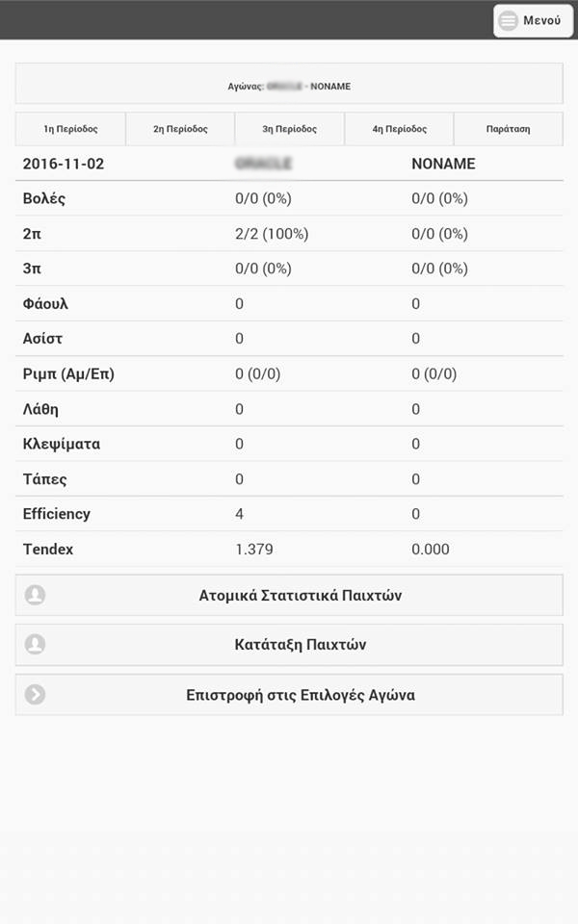The image size is (578, 924).
Task: Select the 2016-11-02 date cell
Action: [x=64, y=164]
